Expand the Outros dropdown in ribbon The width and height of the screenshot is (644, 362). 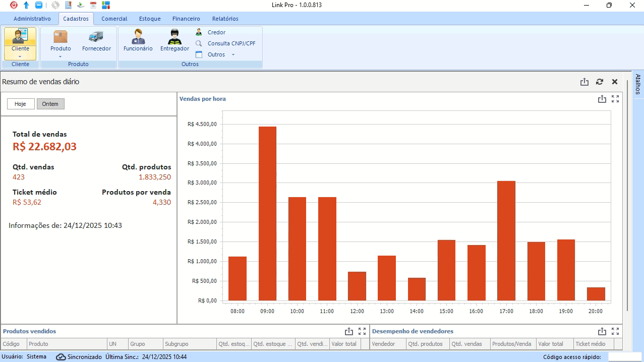pyautogui.click(x=233, y=54)
